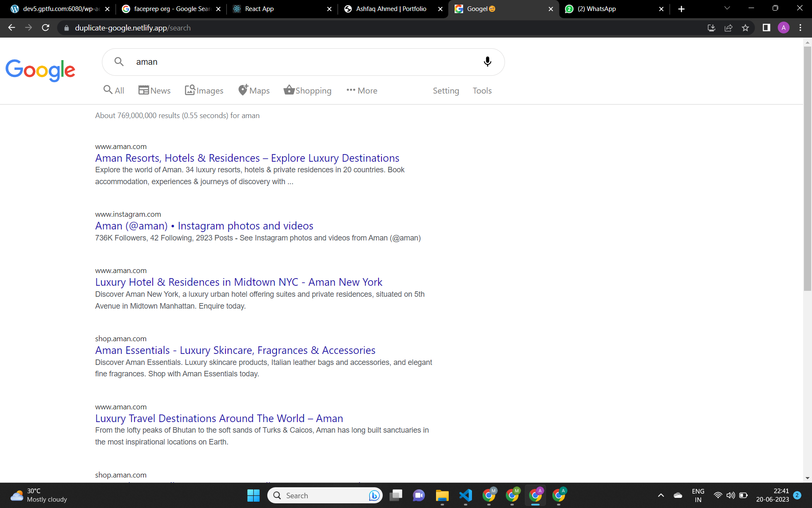The image size is (812, 508).
Task: Switch to the WhatsApp browser tab
Action: point(614,9)
